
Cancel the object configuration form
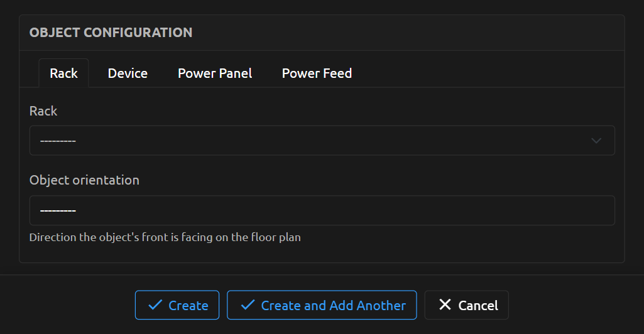pos(467,305)
